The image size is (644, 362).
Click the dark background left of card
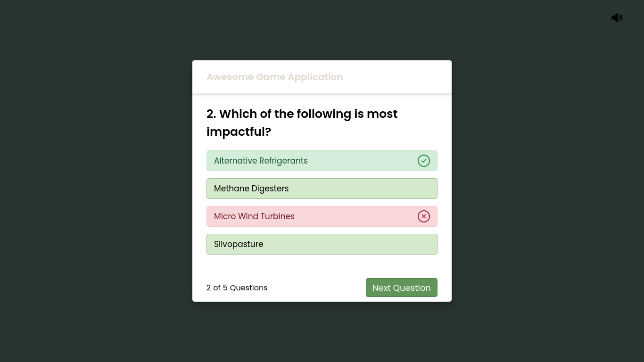click(94, 181)
